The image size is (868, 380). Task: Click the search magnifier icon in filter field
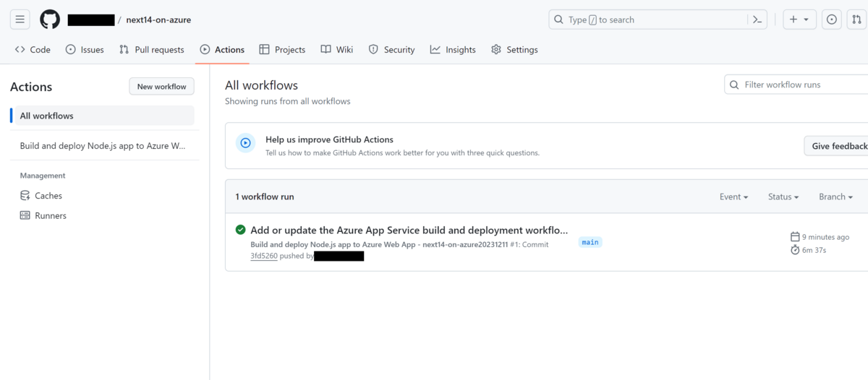[x=735, y=85]
